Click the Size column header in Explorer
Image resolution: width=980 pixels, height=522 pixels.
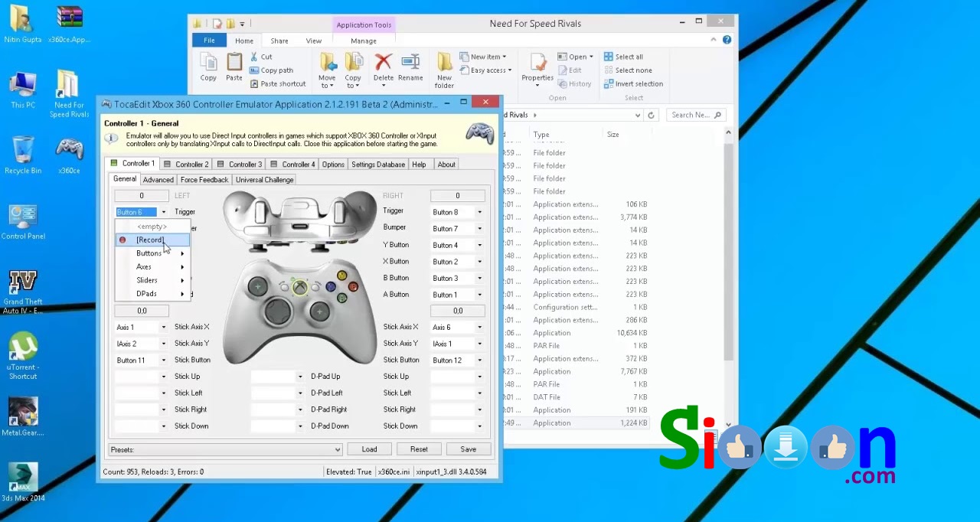click(612, 135)
